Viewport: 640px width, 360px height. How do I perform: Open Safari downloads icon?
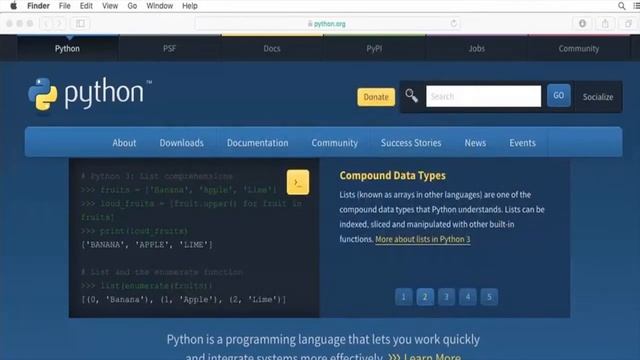point(582,24)
